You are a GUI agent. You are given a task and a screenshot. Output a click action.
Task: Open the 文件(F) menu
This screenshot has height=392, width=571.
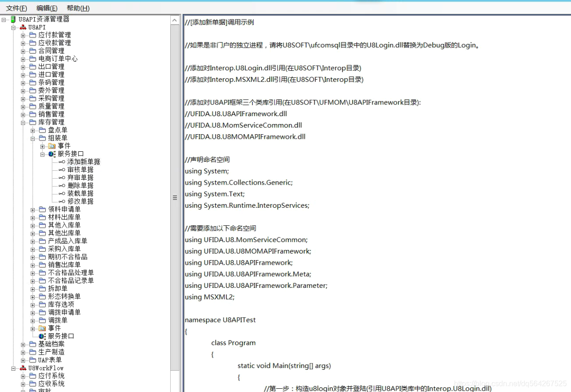17,8
